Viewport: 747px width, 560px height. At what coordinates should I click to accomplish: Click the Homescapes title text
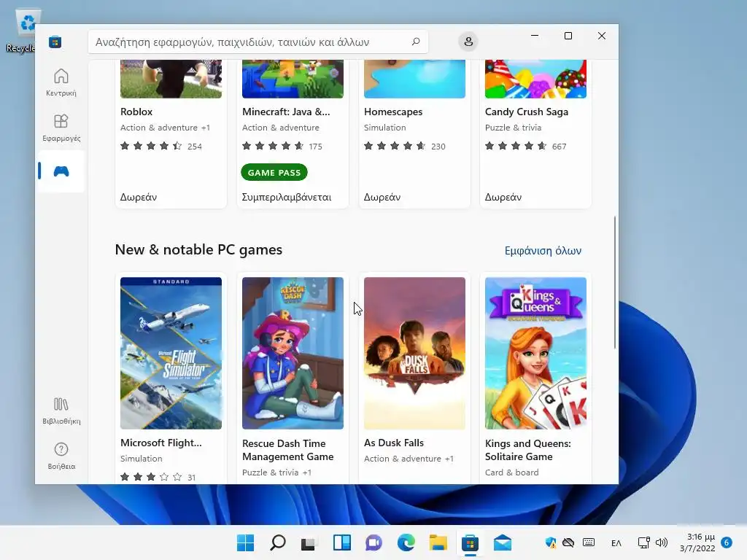[393, 112]
